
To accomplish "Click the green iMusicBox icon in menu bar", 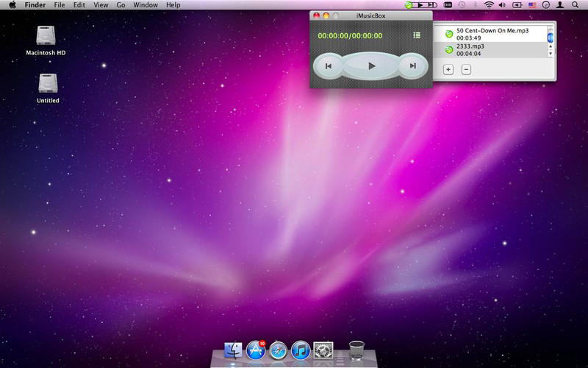I will pos(409,5).
